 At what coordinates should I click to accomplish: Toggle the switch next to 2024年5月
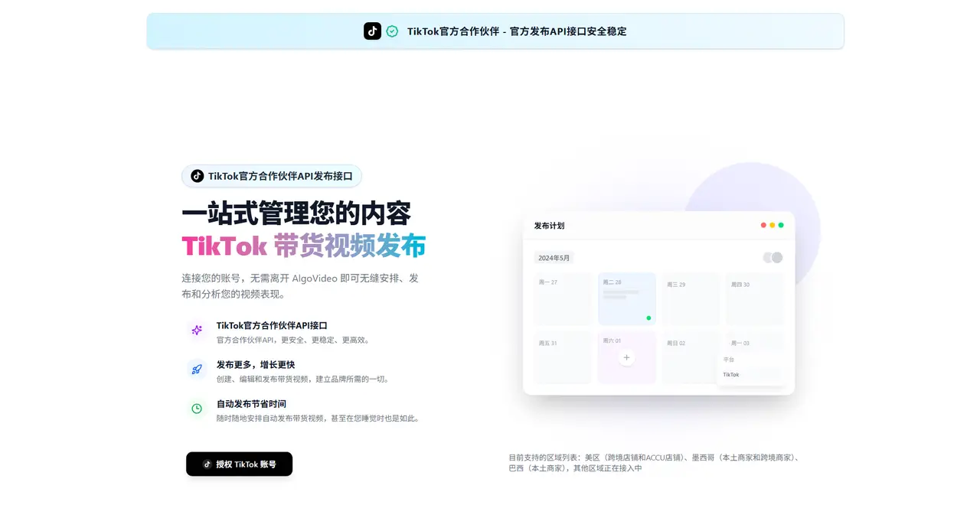pyautogui.click(x=773, y=258)
